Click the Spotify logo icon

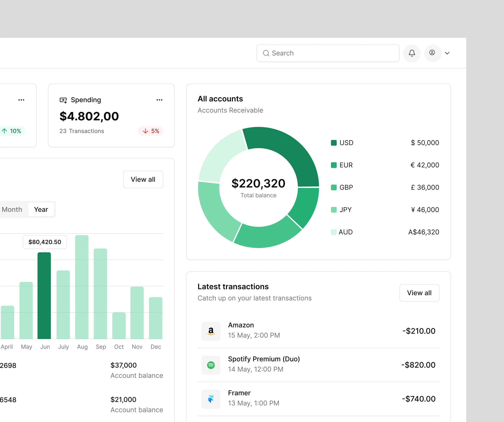(211, 365)
